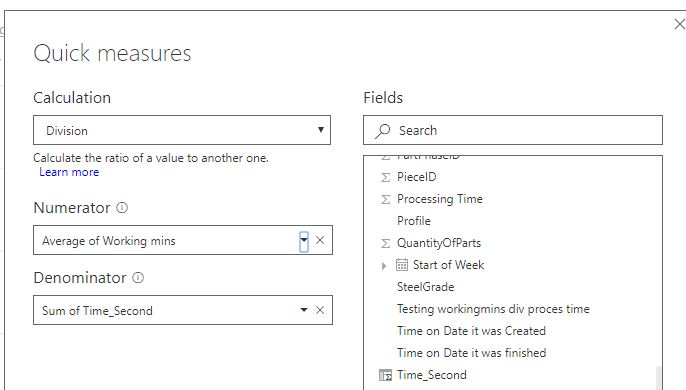Select the Time_Second field
686x390 pixels.
pyautogui.click(x=432, y=375)
